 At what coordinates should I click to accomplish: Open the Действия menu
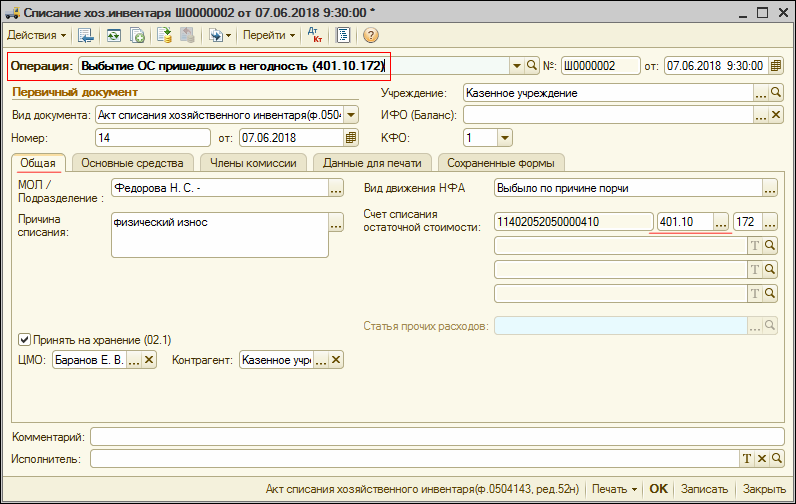click(x=37, y=36)
